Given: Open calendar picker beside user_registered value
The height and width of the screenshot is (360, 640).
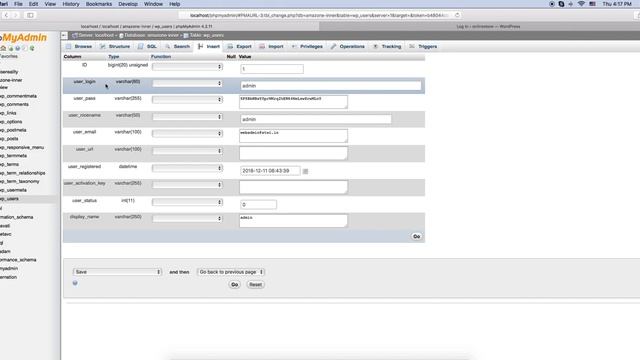Looking at the screenshot, I should click(305, 171).
